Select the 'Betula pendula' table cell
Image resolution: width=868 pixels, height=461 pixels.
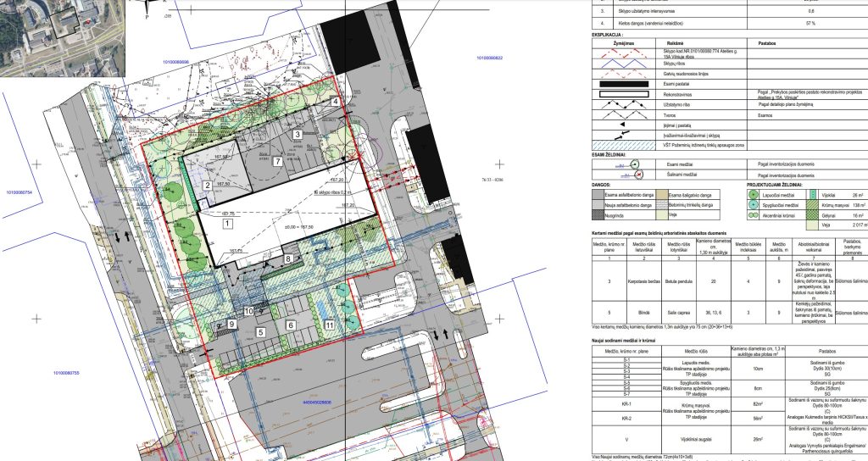click(678, 281)
